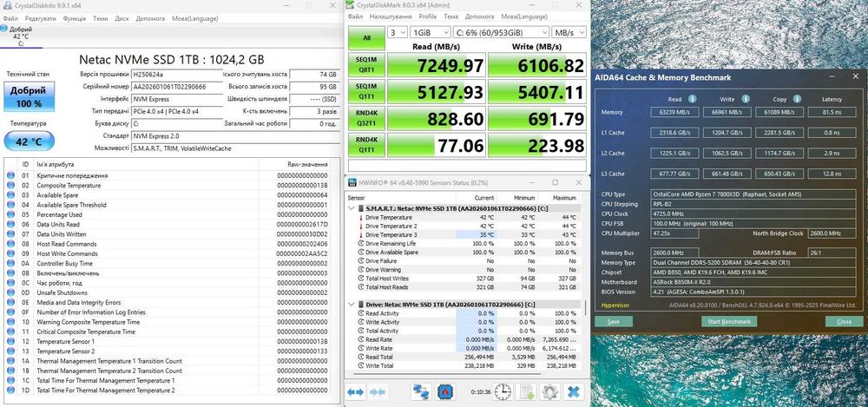Click HWiNFO blue X close sensors icon
Screen dimensions: 868x407
coord(574,392)
